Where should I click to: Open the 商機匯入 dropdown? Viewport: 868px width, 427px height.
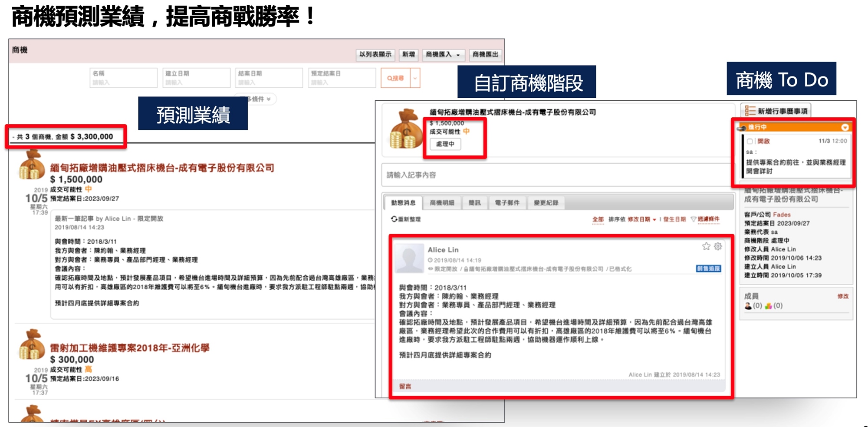click(443, 54)
